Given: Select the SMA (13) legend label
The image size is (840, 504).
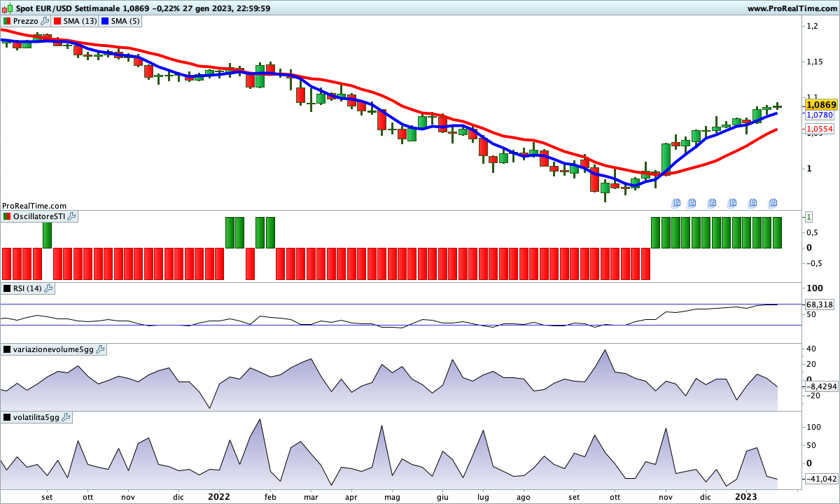Looking at the screenshot, I should (80, 21).
